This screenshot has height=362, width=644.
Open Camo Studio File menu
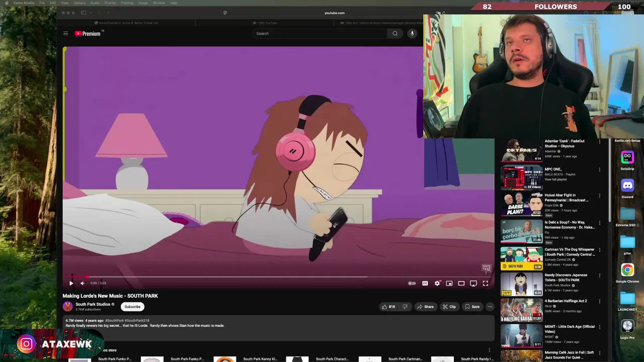[x=42, y=3]
